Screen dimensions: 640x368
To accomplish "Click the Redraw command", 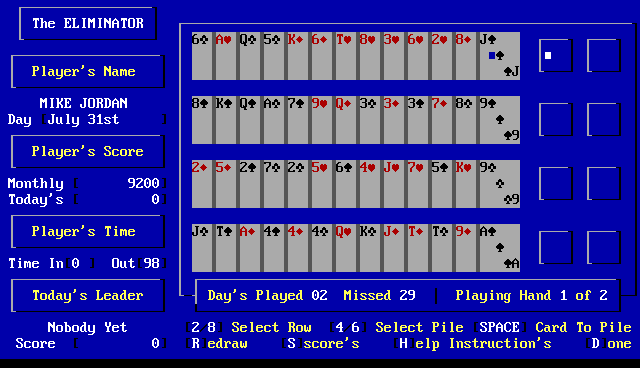I will coord(217,344).
